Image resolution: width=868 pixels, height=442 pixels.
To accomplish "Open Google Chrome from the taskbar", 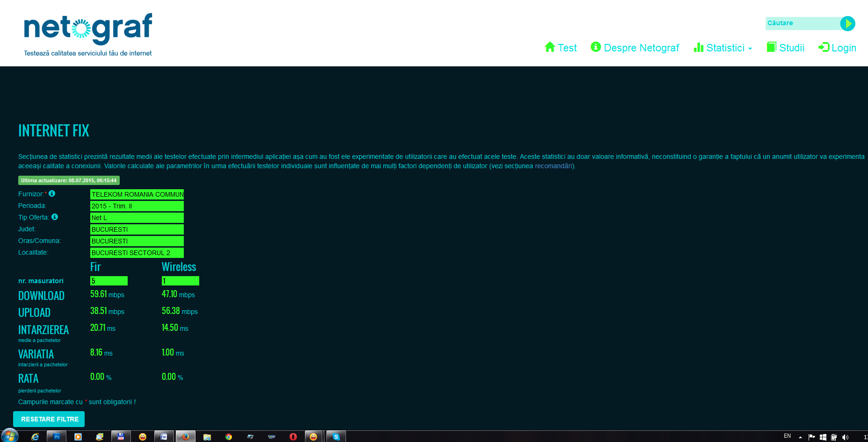I will tap(229, 436).
